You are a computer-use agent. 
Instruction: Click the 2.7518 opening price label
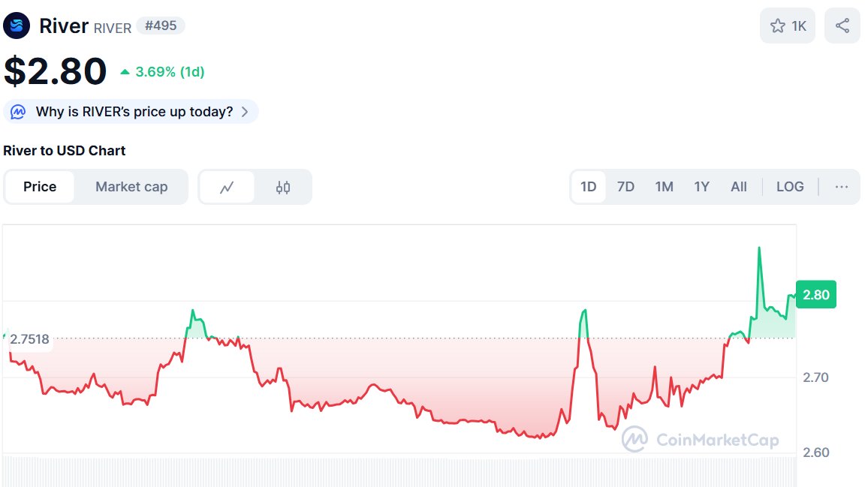coord(29,339)
